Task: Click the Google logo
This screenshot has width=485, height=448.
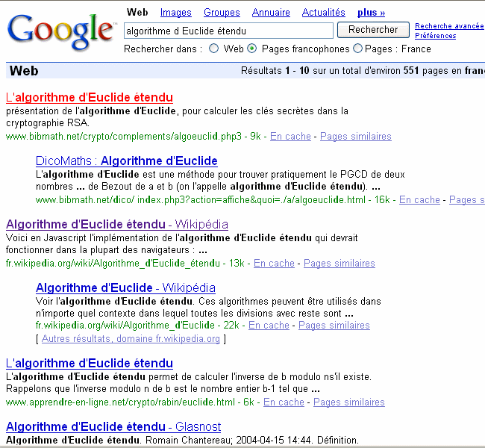Action: pos(61,30)
